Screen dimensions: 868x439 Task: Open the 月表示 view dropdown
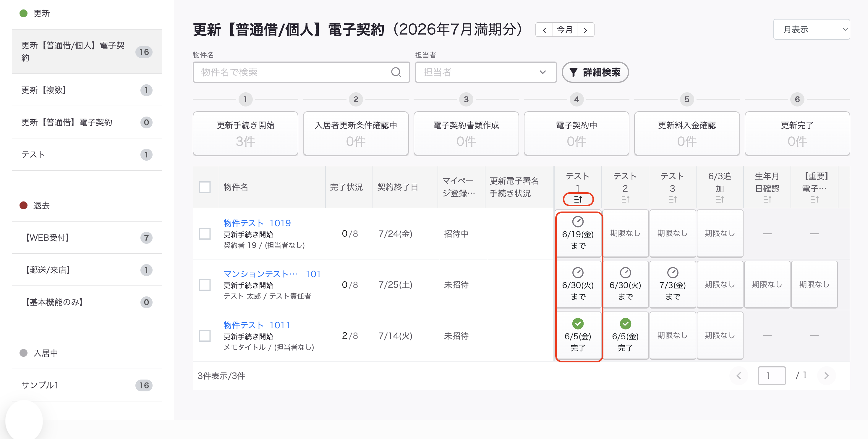[x=812, y=30]
